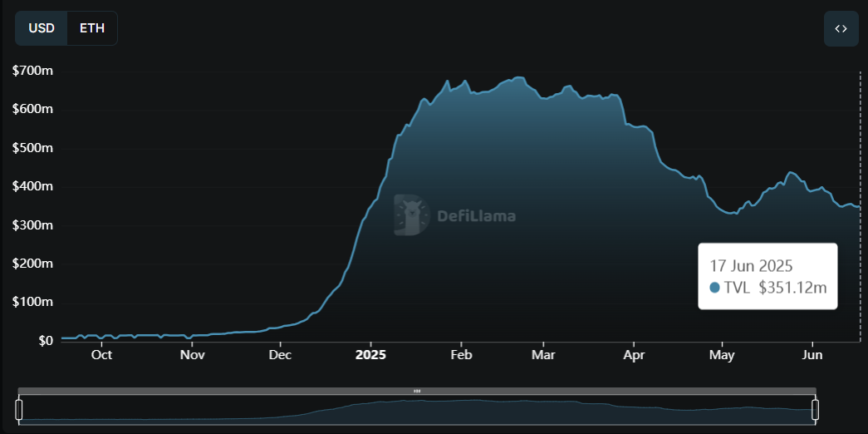Click the $100m y-axis label

click(32, 303)
